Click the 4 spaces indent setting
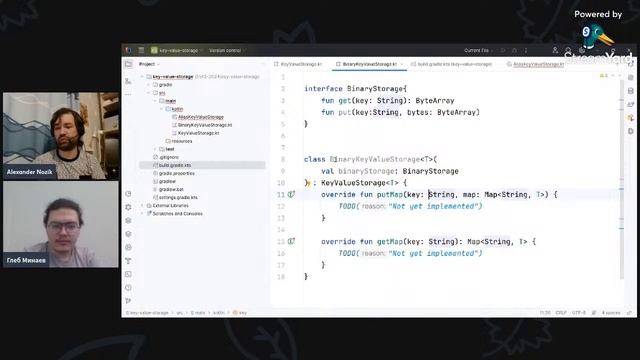Image resolution: width=640 pixels, height=360 pixels. click(x=611, y=313)
